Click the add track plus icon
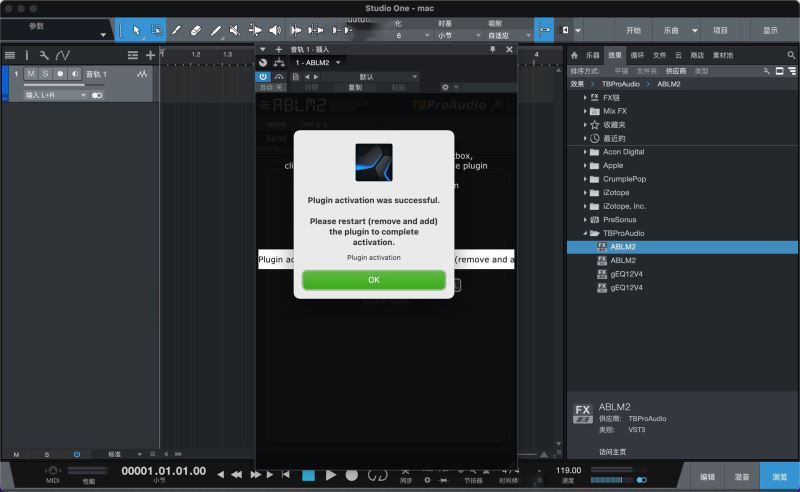The image size is (800, 492). pos(150,55)
